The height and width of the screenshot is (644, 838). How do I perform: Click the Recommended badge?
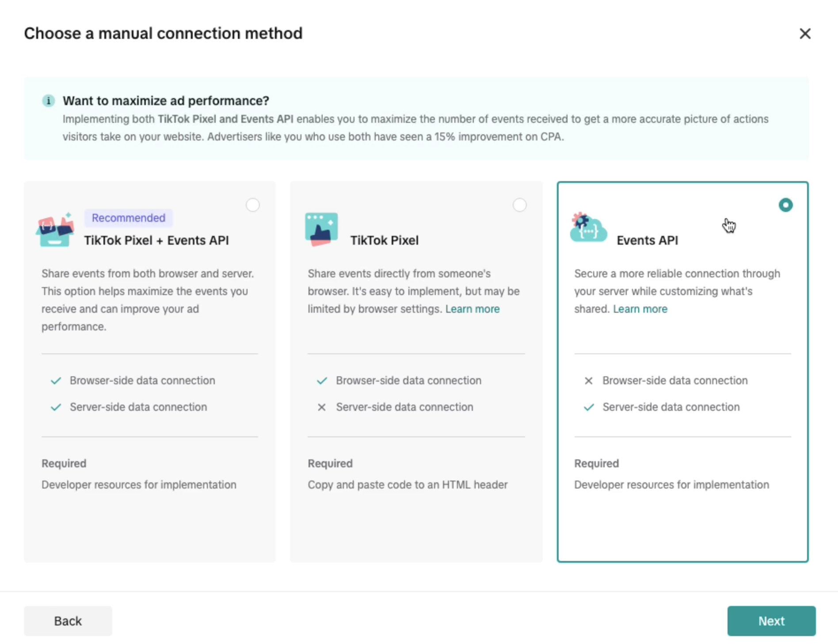128,218
